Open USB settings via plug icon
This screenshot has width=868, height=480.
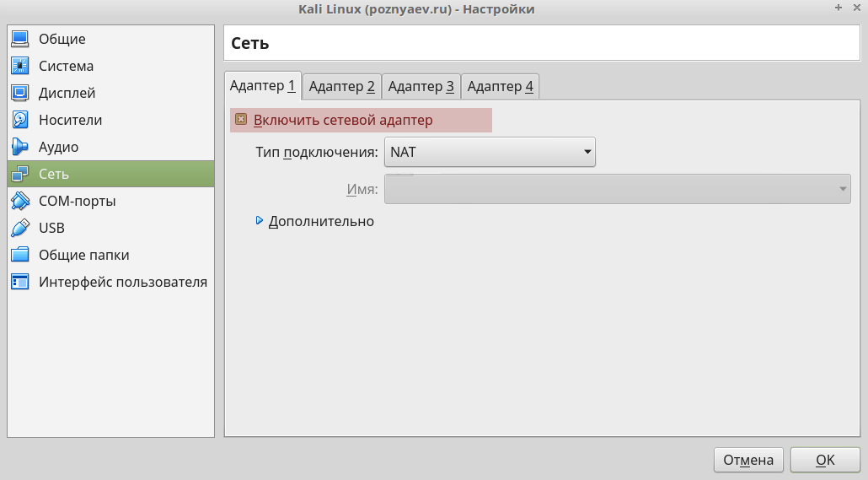[x=20, y=229]
